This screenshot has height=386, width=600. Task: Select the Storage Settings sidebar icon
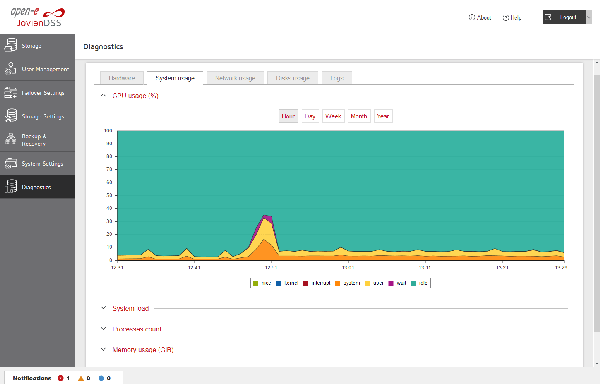(x=11, y=116)
